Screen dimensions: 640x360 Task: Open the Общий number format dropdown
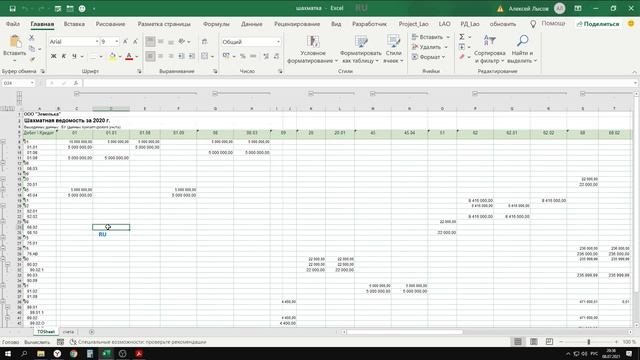click(278, 42)
